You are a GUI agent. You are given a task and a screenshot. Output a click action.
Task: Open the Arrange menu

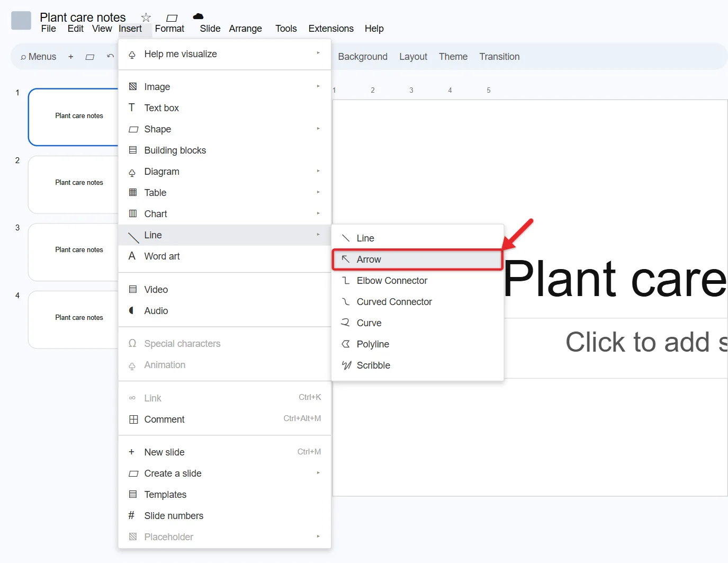click(245, 29)
